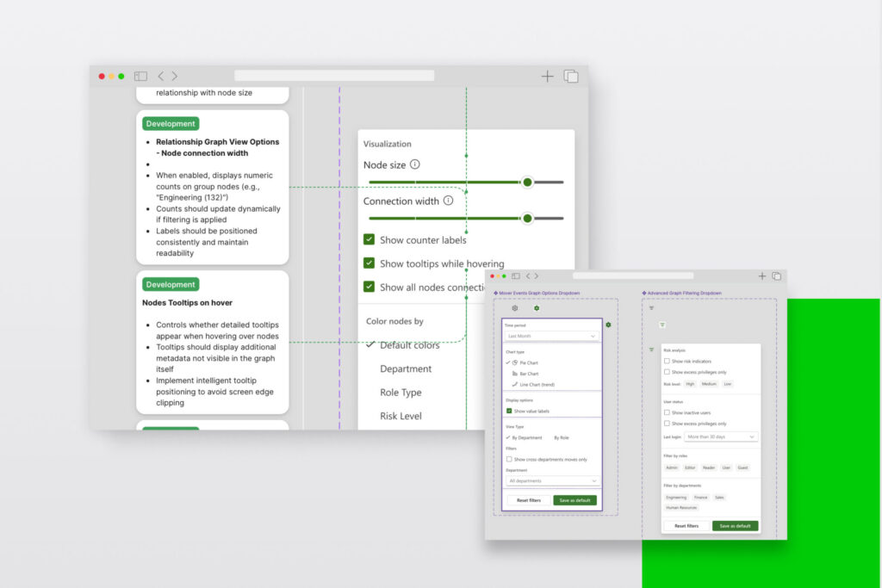This screenshot has width=882, height=588.
Task: Filter by the Editor role chip
Action: (690, 467)
